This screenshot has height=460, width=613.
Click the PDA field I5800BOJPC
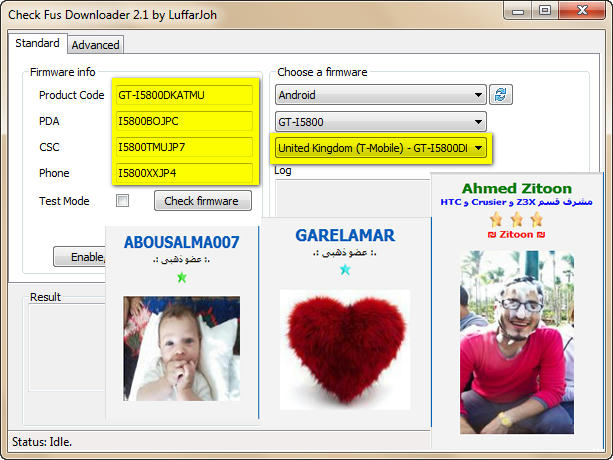click(184, 121)
